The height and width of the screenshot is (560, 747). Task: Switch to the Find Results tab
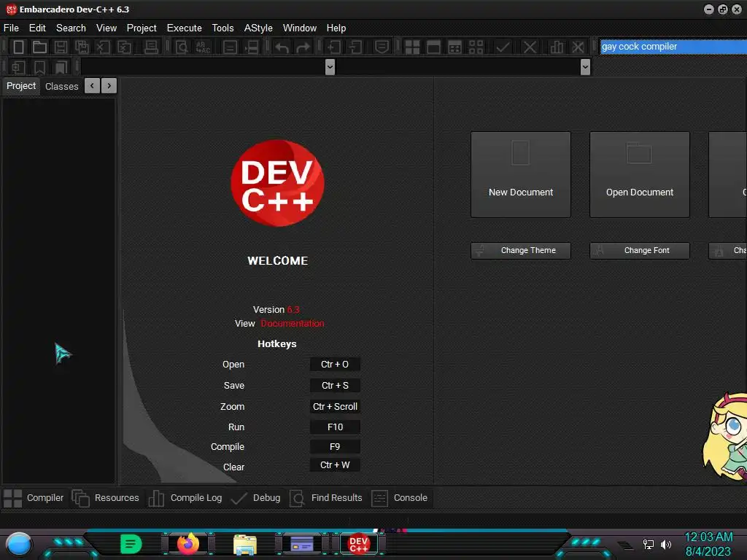pyautogui.click(x=326, y=498)
